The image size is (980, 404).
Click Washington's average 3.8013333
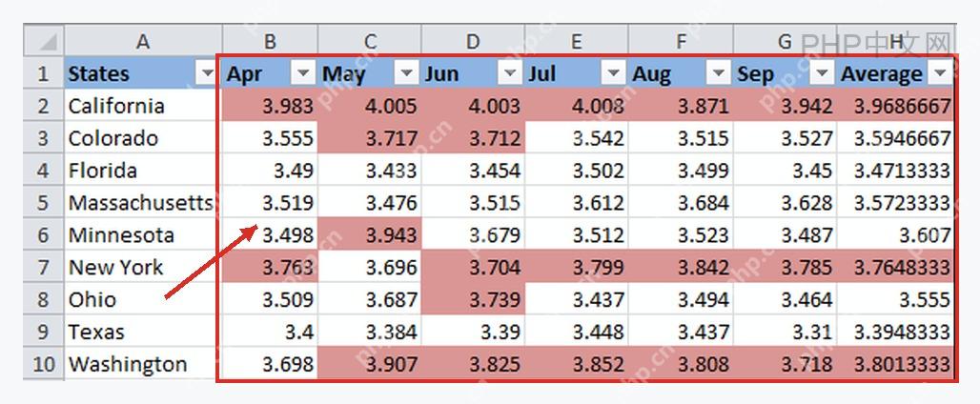coord(895,364)
